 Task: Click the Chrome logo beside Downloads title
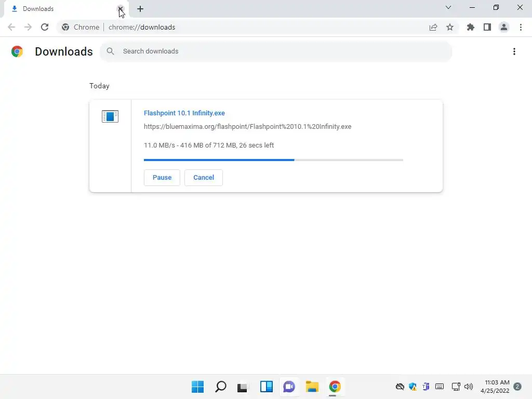point(17,51)
